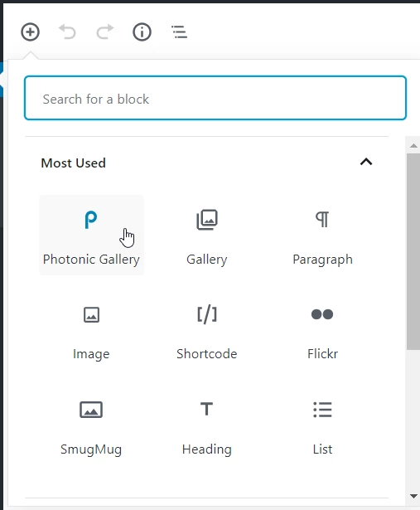Choose the Flickr embed block
420x510 pixels.
tap(322, 330)
